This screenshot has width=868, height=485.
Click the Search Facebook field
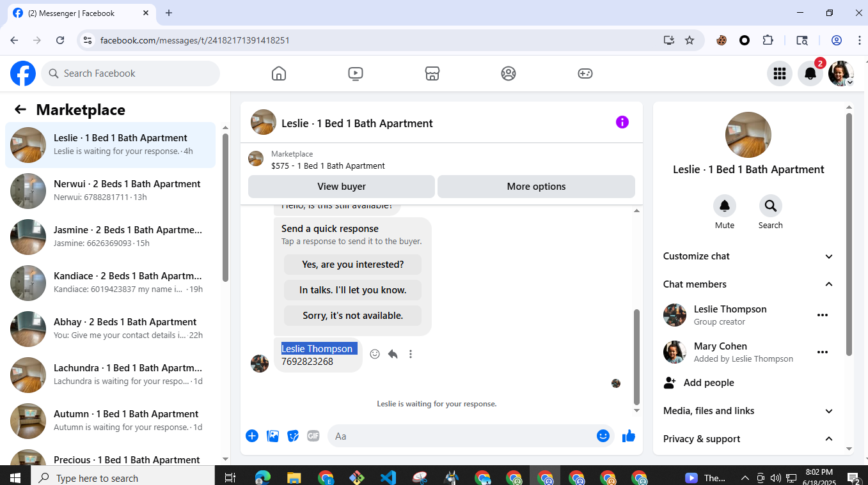coord(130,73)
